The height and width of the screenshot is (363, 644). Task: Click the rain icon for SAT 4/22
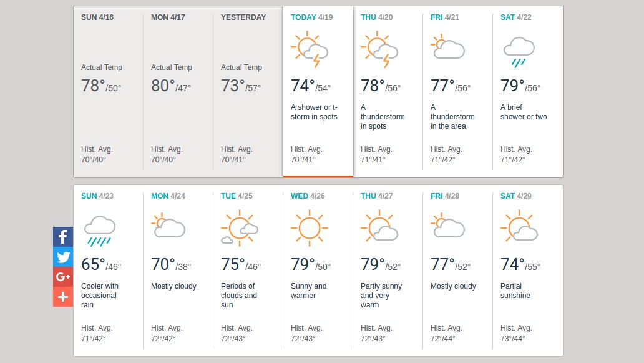click(519, 51)
